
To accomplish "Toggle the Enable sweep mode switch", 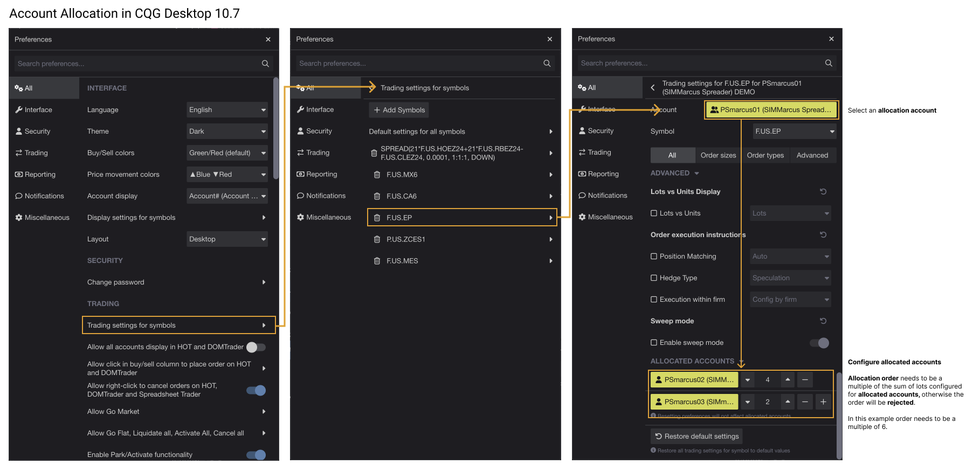I will (819, 343).
